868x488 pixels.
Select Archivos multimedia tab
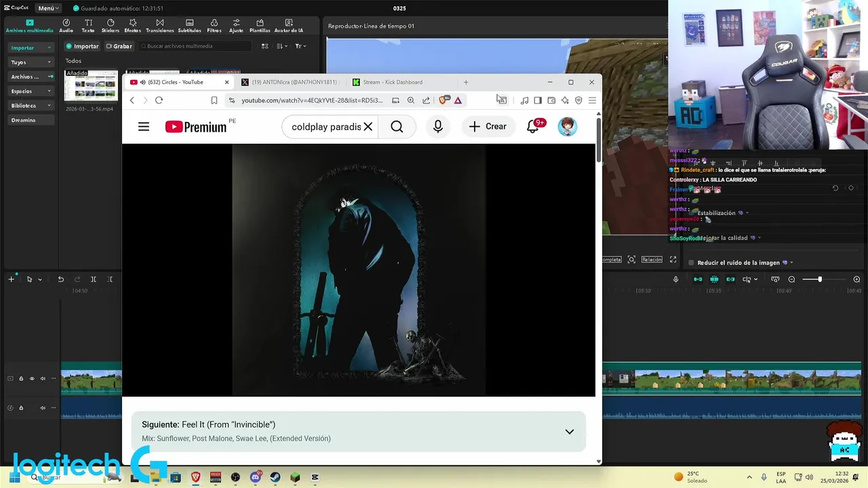click(x=29, y=26)
